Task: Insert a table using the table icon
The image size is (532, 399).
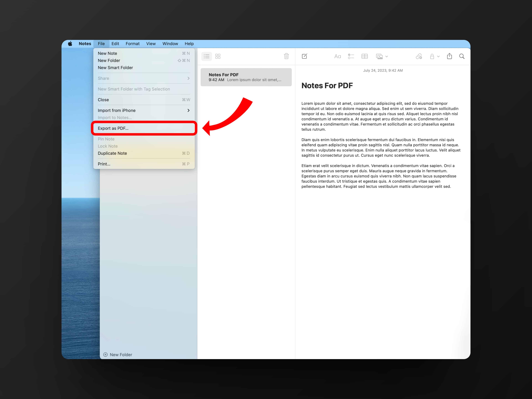Action: pos(365,56)
